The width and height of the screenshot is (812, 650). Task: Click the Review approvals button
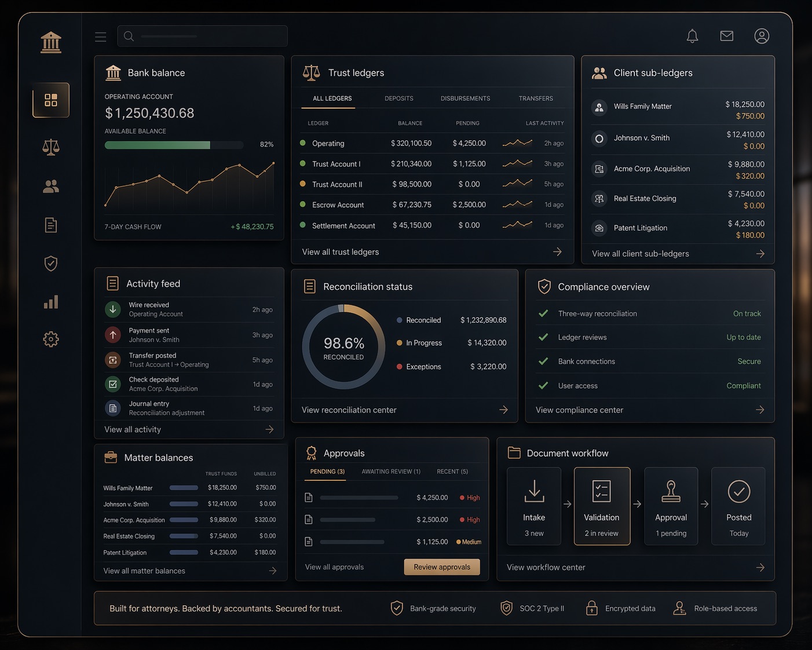click(442, 567)
